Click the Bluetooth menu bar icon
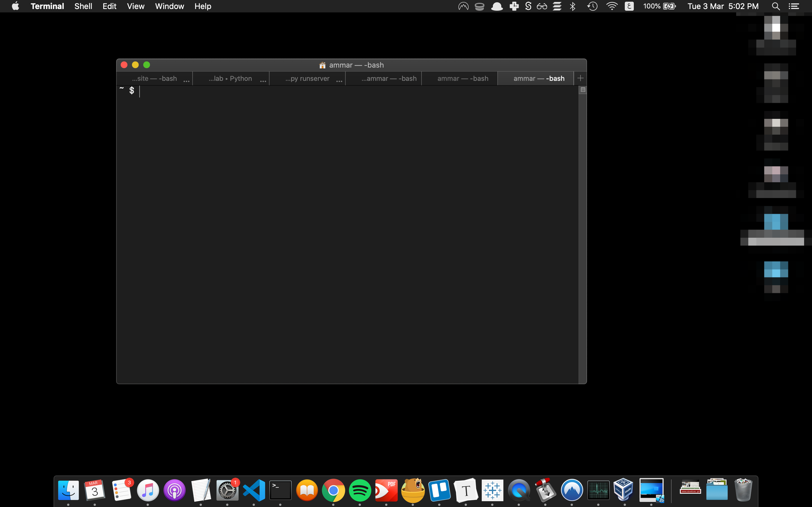Image resolution: width=812 pixels, height=507 pixels. [573, 6]
